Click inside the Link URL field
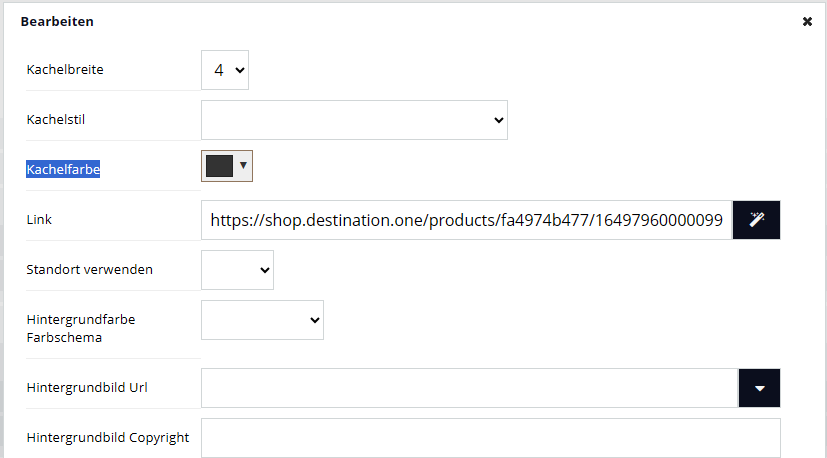Image resolution: width=827 pixels, height=458 pixels. tap(466, 220)
